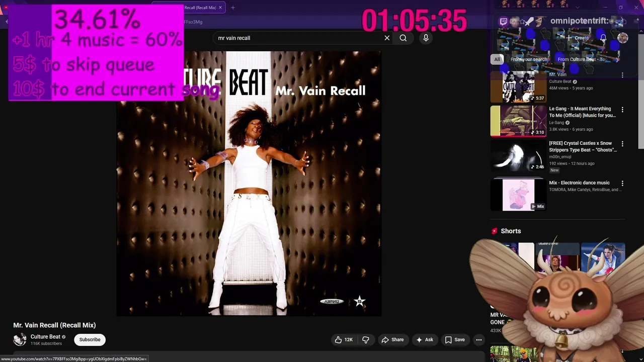The width and height of the screenshot is (644, 362).
Task: Dislike the video with thumbs-down icon
Action: click(x=366, y=340)
